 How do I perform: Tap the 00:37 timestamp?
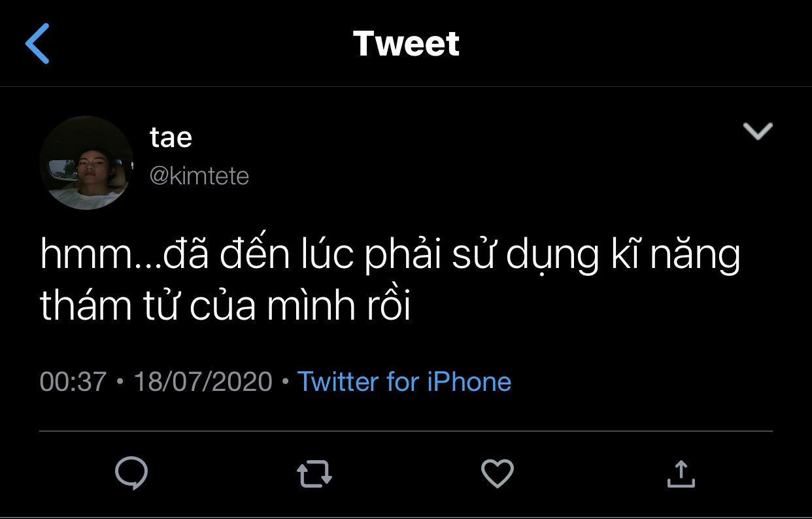pyautogui.click(x=73, y=382)
